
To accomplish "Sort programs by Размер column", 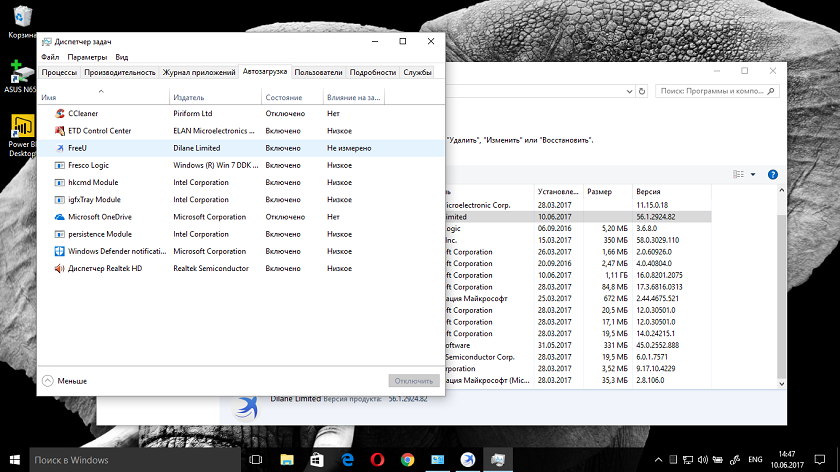I will point(608,191).
